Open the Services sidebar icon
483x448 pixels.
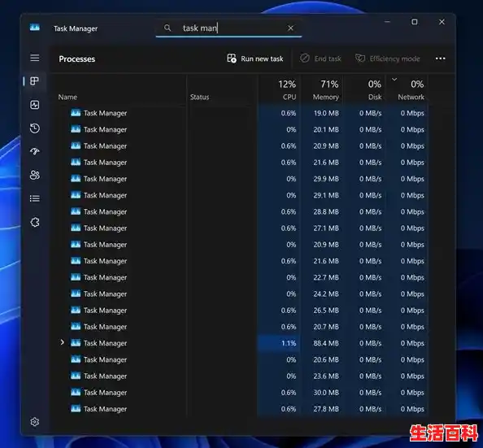tap(34, 222)
